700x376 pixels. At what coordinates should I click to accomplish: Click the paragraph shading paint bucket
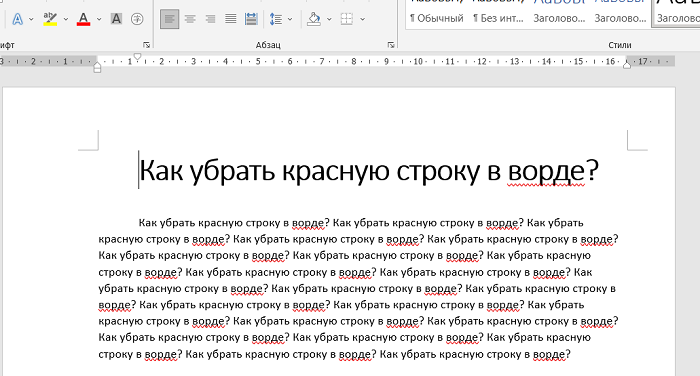[x=314, y=19]
